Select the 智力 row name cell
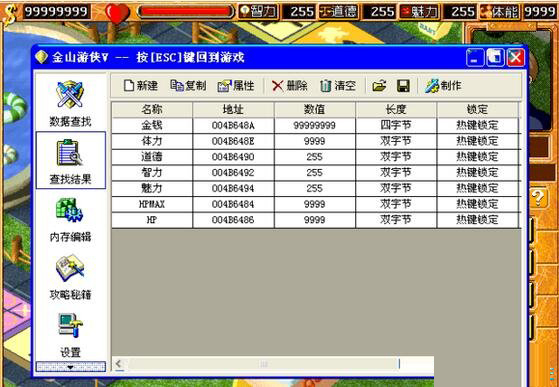559x387 pixels. (152, 172)
